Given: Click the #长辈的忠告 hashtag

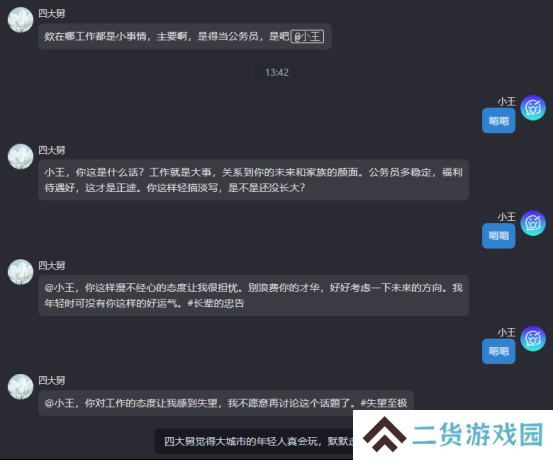Looking at the screenshot, I should coord(215,303).
